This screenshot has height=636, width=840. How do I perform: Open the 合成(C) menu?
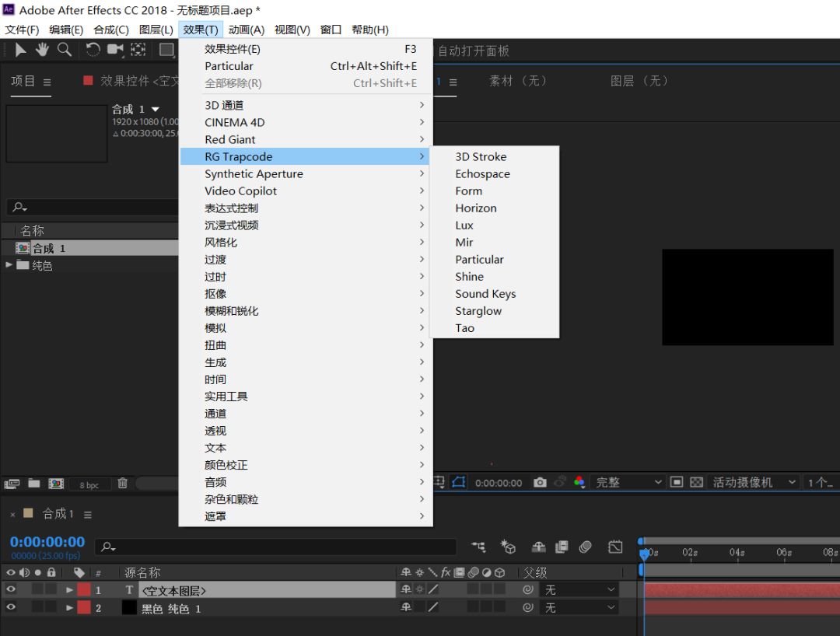(111, 30)
